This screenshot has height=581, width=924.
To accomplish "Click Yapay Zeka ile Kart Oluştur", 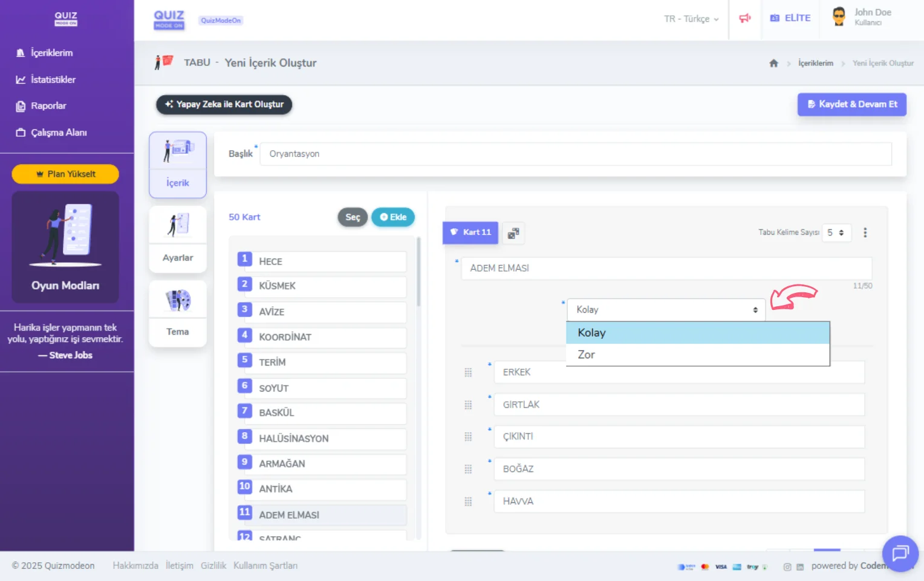I will [224, 105].
